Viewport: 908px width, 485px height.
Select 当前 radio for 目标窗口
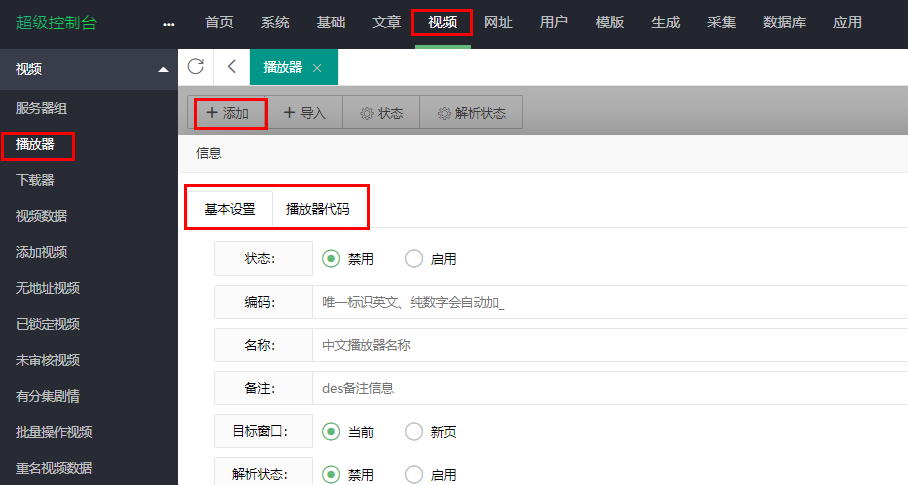coord(332,432)
